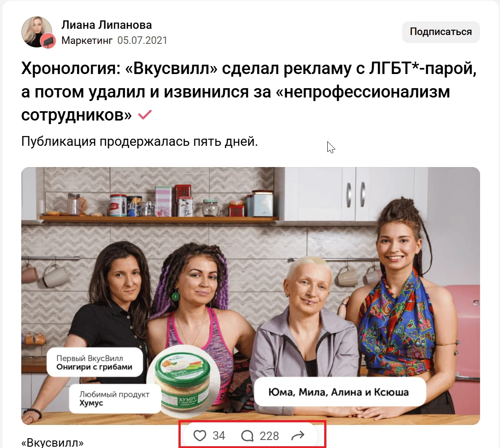Screen dimensions: 500x448
Task: Share the article using the arrow icon
Action: pyautogui.click(x=298, y=435)
